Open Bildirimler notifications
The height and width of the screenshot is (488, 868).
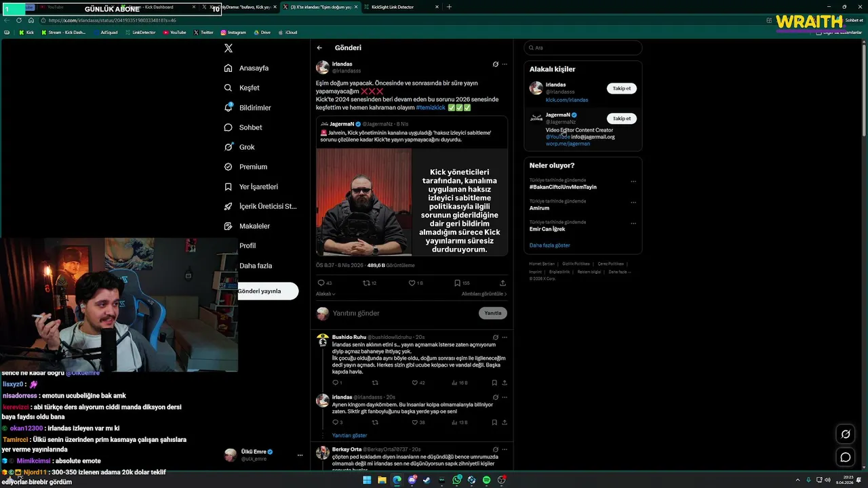click(248, 107)
